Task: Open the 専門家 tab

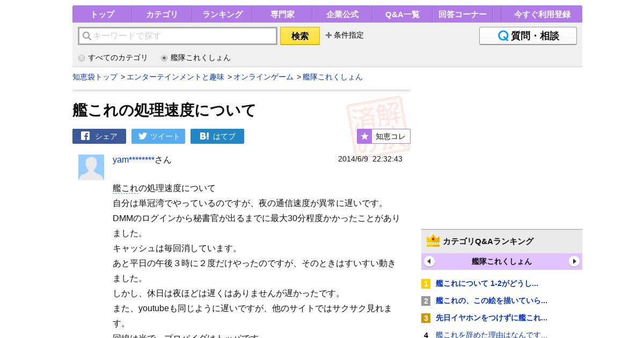Action: (x=282, y=14)
